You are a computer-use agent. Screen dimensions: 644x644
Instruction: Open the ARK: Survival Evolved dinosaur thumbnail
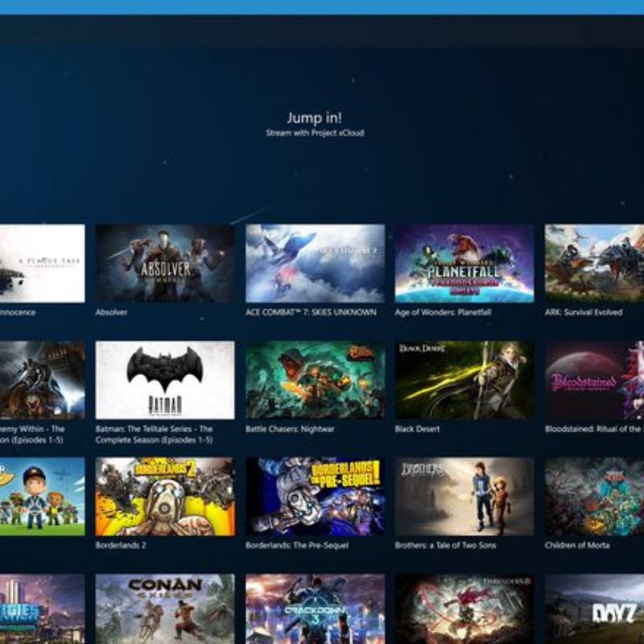[x=594, y=263]
